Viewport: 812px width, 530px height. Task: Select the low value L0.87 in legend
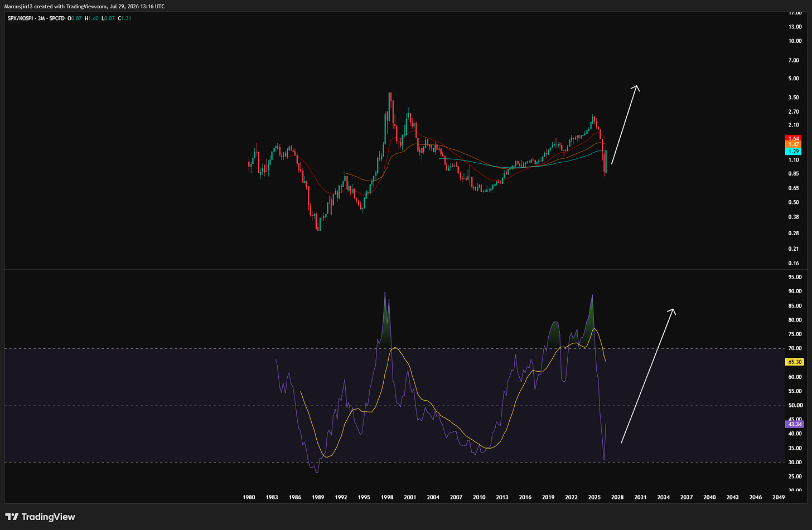[107, 18]
